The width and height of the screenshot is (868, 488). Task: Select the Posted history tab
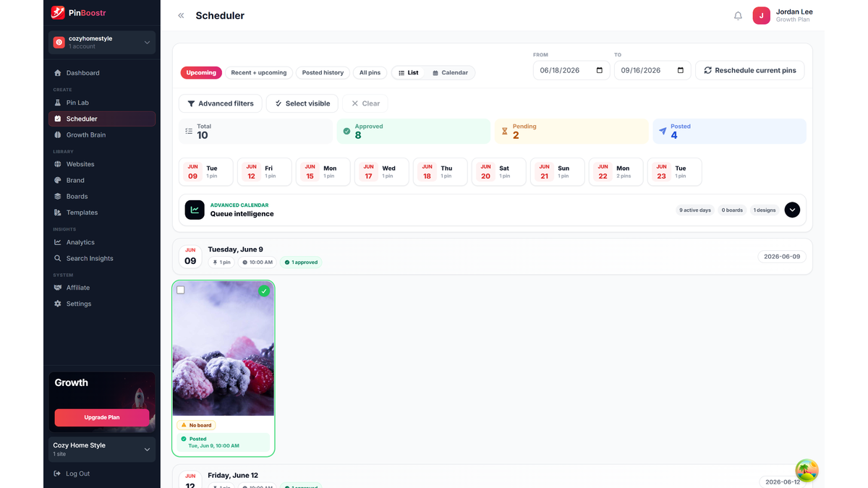(x=323, y=73)
